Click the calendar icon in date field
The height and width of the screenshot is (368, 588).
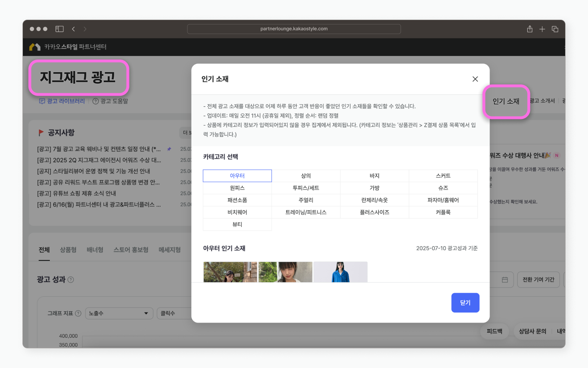pos(505,280)
